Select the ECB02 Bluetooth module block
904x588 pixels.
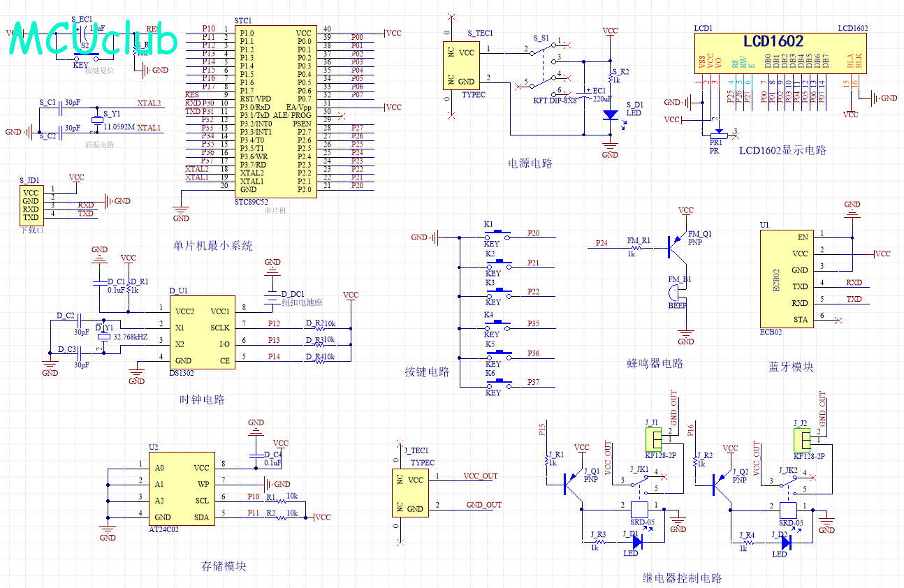[x=786, y=278]
